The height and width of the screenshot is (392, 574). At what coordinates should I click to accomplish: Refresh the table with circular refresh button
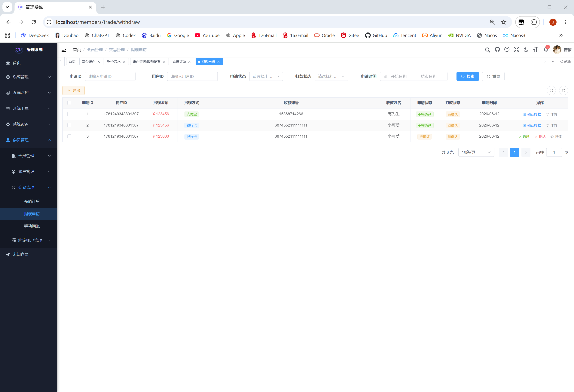tap(564, 91)
